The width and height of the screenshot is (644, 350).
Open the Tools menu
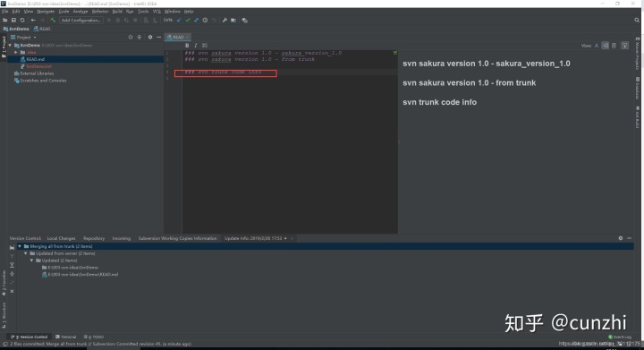tap(143, 12)
